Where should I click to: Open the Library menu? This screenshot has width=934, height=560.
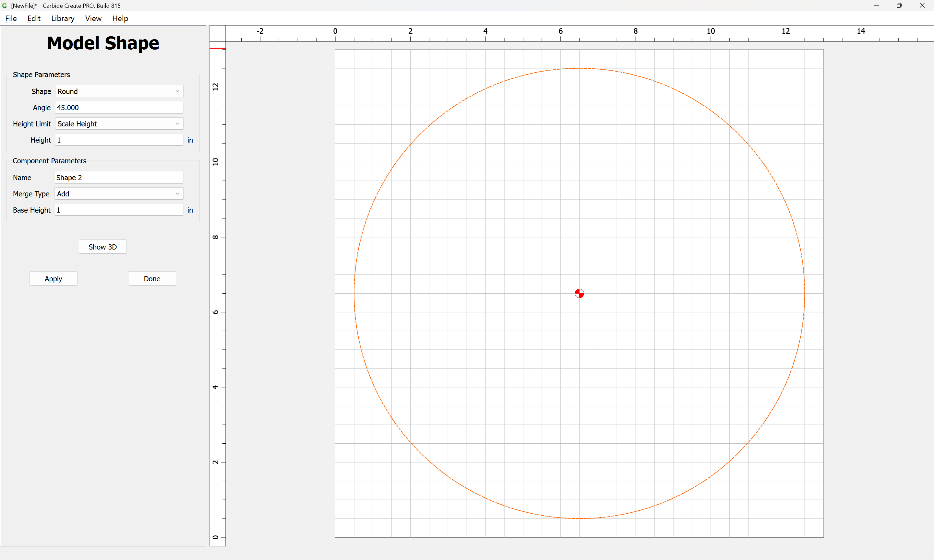[x=63, y=18]
